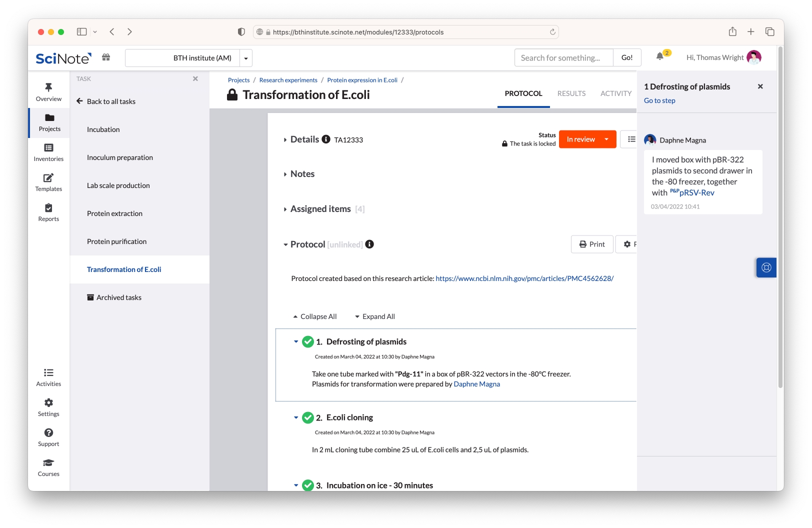Click the floating help lifebuoy icon
This screenshot has width=812, height=528.
pos(766,267)
